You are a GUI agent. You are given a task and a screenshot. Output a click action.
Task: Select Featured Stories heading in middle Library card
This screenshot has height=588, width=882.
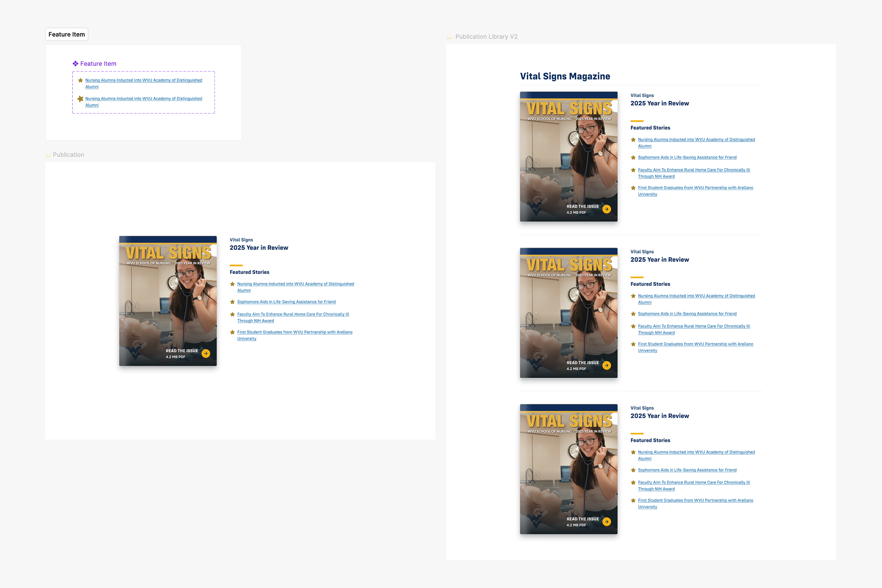tap(650, 284)
